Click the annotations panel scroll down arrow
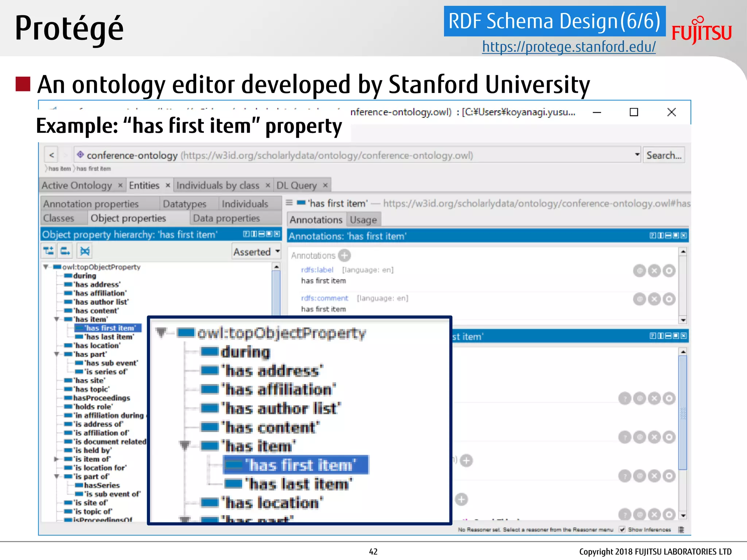Screen dimensions: 747x560 coord(683,320)
